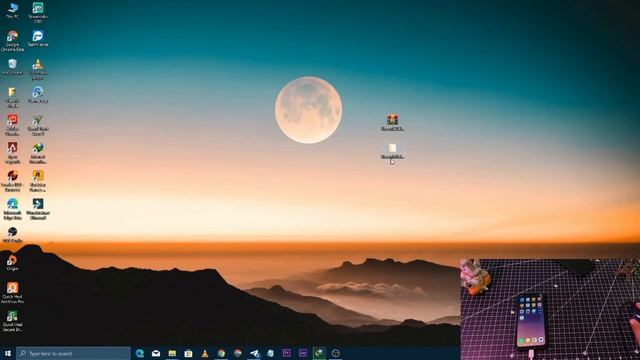
Task: Select the WinRAR archive icon near the moon
Action: click(392, 122)
